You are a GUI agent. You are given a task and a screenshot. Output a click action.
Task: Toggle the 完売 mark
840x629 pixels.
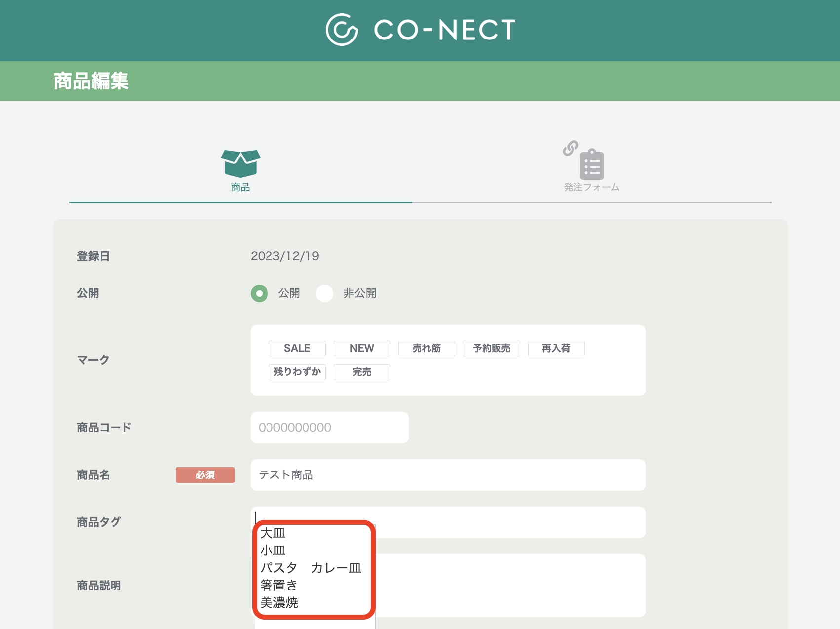pos(362,372)
